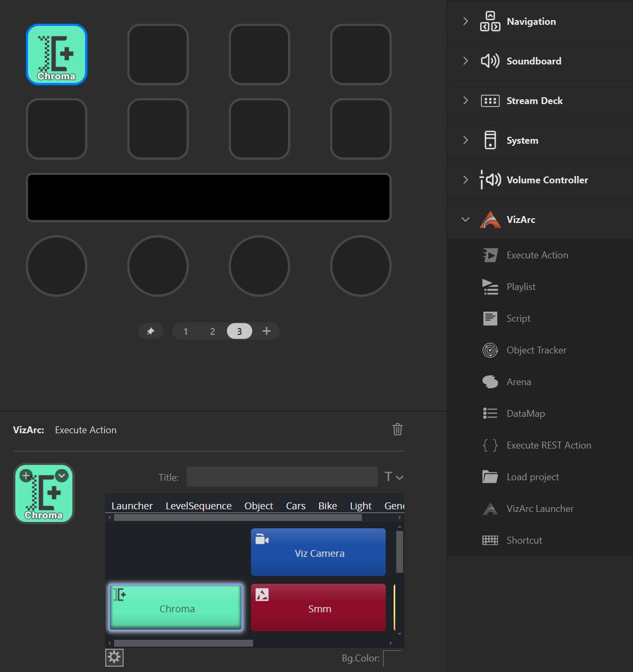633x672 pixels.
Task: Open the Cars tab
Action: click(x=295, y=506)
